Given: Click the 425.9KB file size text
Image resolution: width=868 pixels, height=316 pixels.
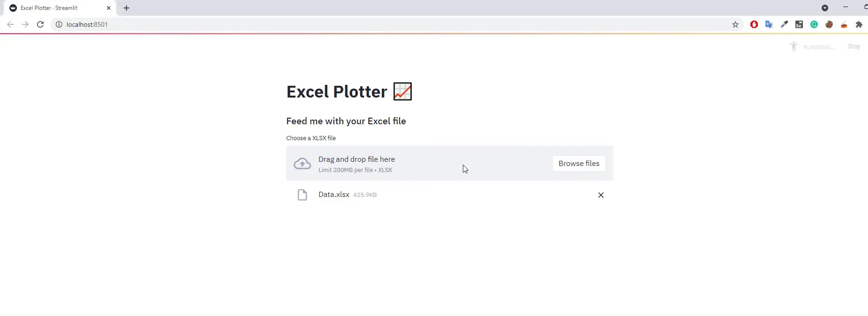Looking at the screenshot, I should 365,195.
